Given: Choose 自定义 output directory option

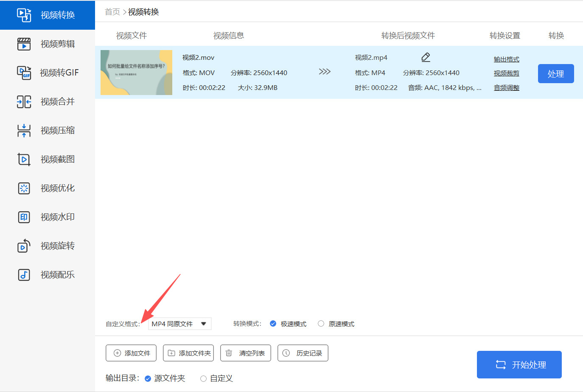Looking at the screenshot, I should tap(204, 378).
